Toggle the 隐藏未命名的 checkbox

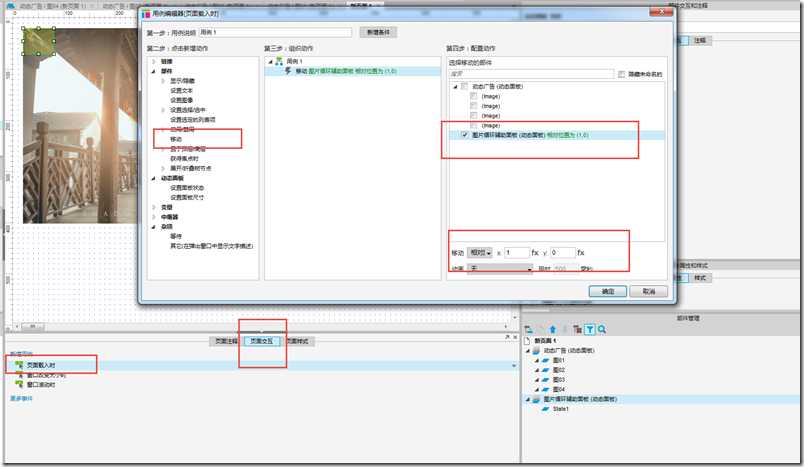tap(621, 74)
